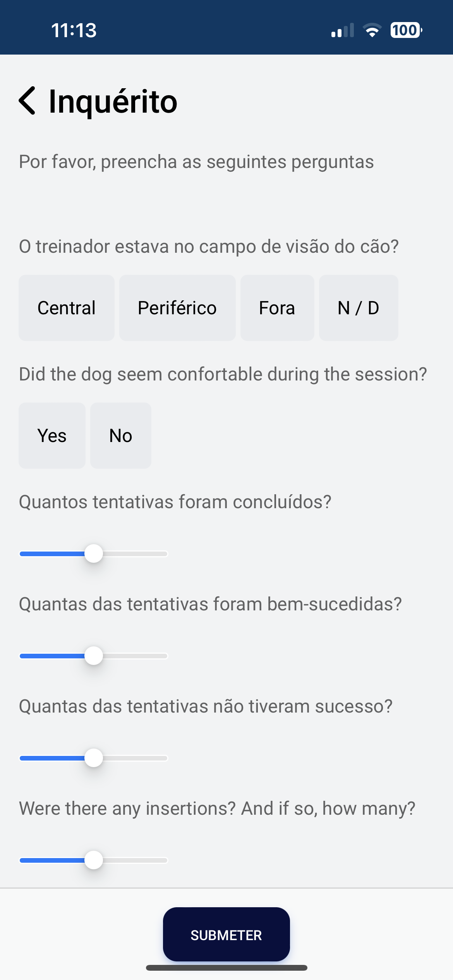Tap the home indicator bar
The height and width of the screenshot is (980, 453).
point(226,968)
